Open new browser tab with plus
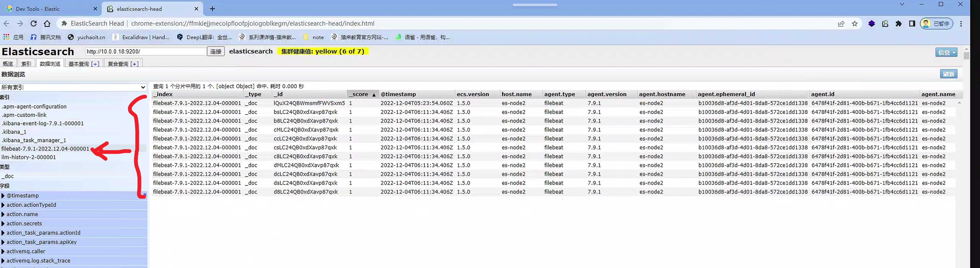Viewport: 980px width, 268px height. click(212, 9)
